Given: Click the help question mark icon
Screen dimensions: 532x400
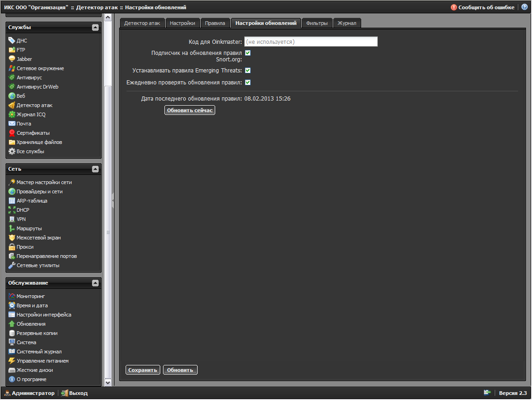Looking at the screenshot, I should pos(525,7).
